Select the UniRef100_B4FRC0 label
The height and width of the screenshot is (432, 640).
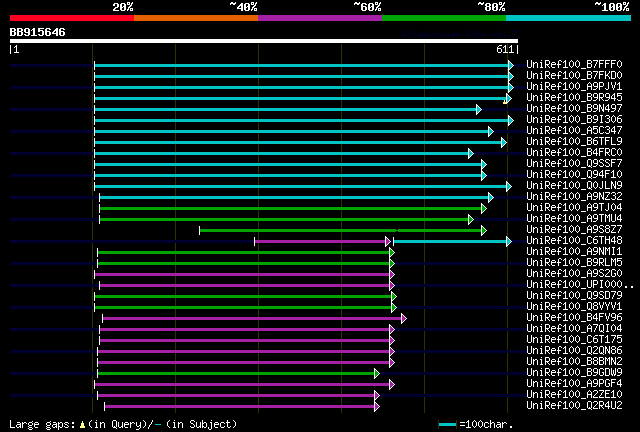[x=574, y=153]
